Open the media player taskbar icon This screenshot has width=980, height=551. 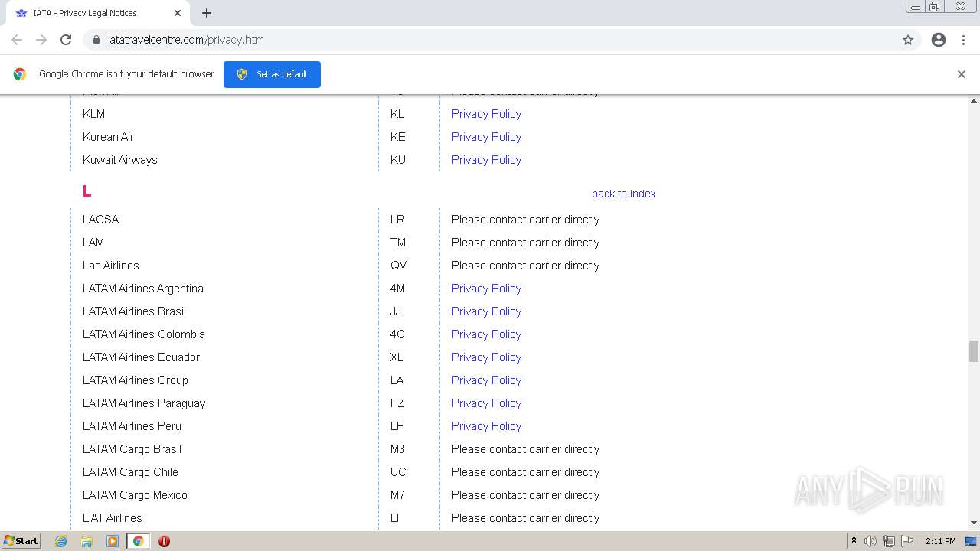(113, 541)
